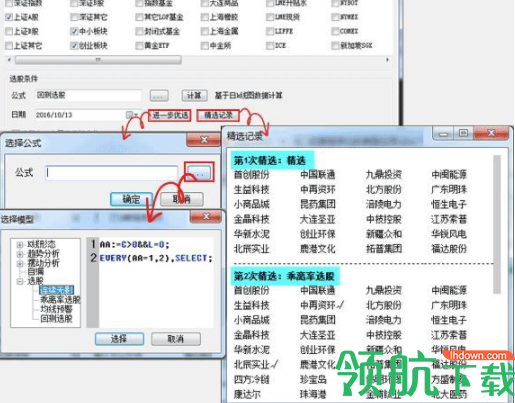Select 康达尔 in the 精选记录 list

[247, 394]
